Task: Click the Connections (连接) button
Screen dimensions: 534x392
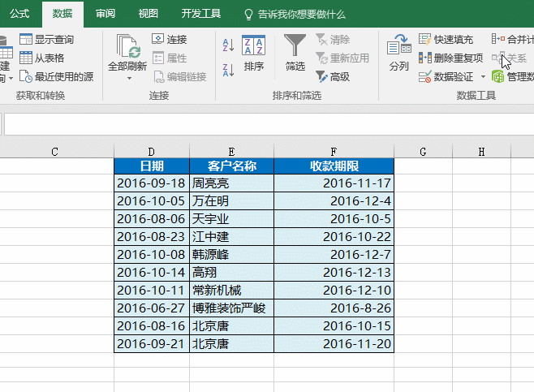Action: click(170, 39)
